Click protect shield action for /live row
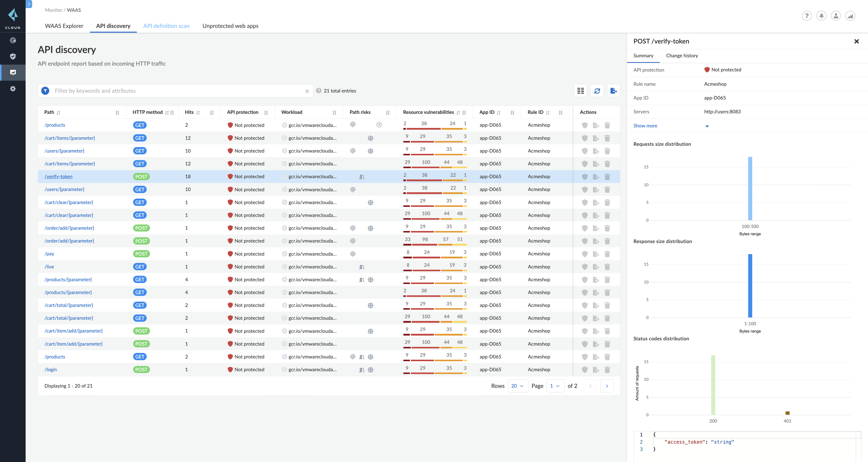 coord(585,267)
